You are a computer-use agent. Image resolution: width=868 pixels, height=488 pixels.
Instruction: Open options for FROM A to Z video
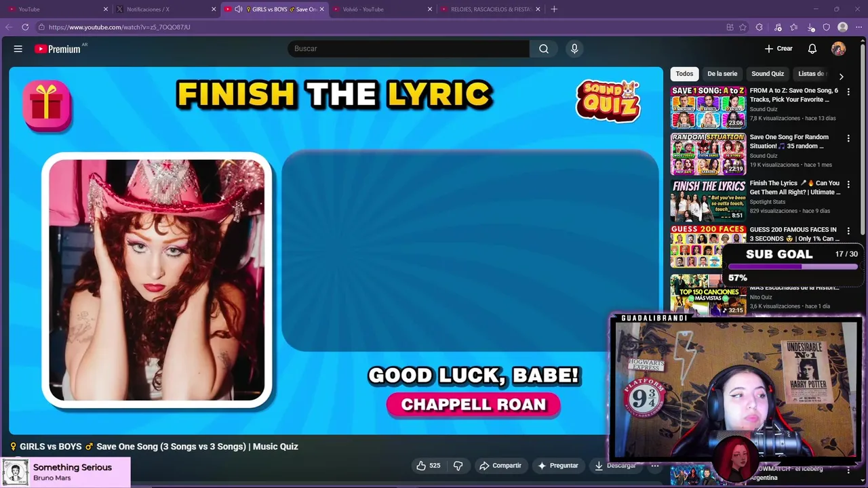(848, 91)
